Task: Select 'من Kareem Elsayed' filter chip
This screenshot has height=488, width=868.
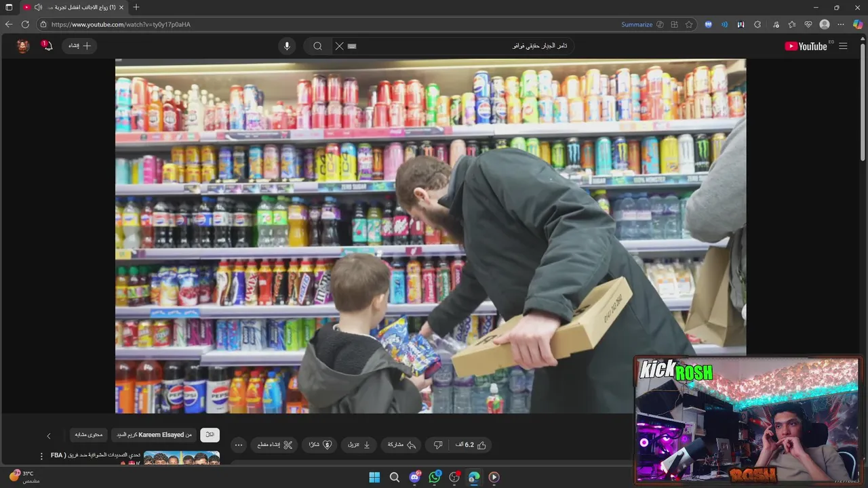Action: click(x=154, y=434)
